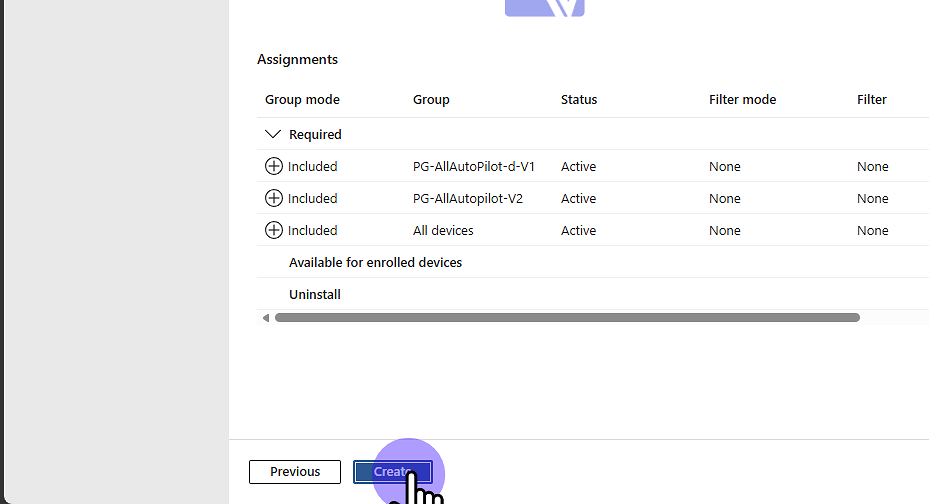
Task: Select the Group mode column header
Action: pyautogui.click(x=302, y=99)
